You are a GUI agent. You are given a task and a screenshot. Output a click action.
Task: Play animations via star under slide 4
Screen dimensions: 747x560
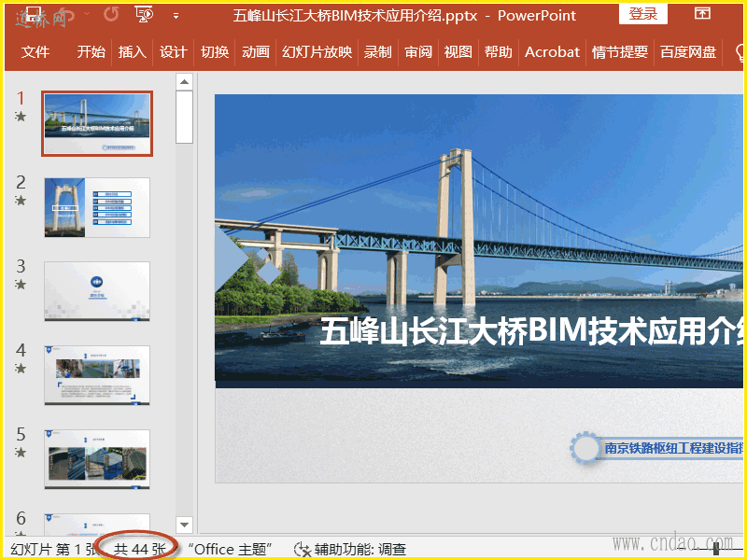tap(21, 368)
